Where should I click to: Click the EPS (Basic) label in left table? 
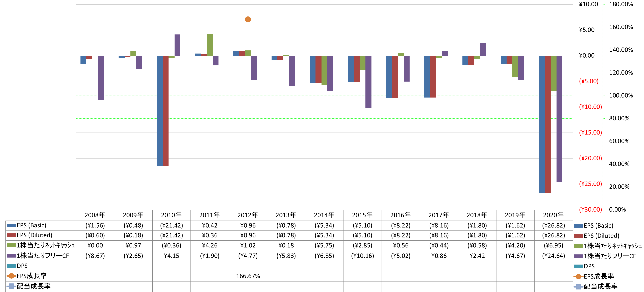(x=31, y=225)
